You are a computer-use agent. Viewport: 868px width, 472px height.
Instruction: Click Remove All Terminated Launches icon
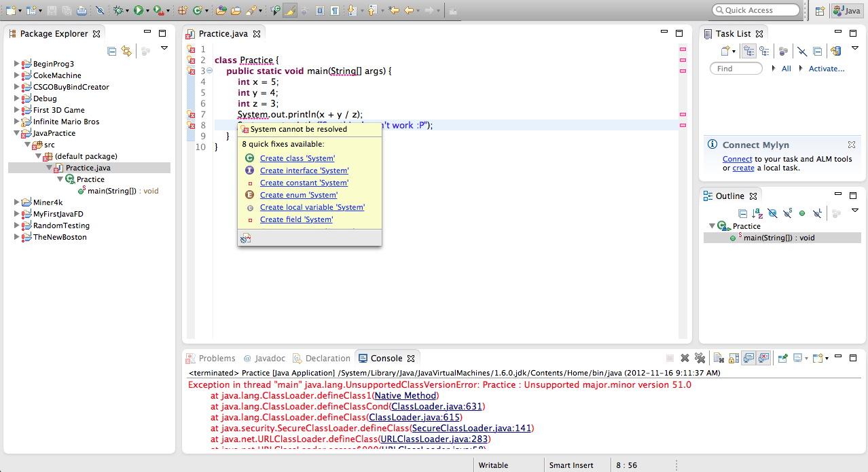click(x=700, y=358)
